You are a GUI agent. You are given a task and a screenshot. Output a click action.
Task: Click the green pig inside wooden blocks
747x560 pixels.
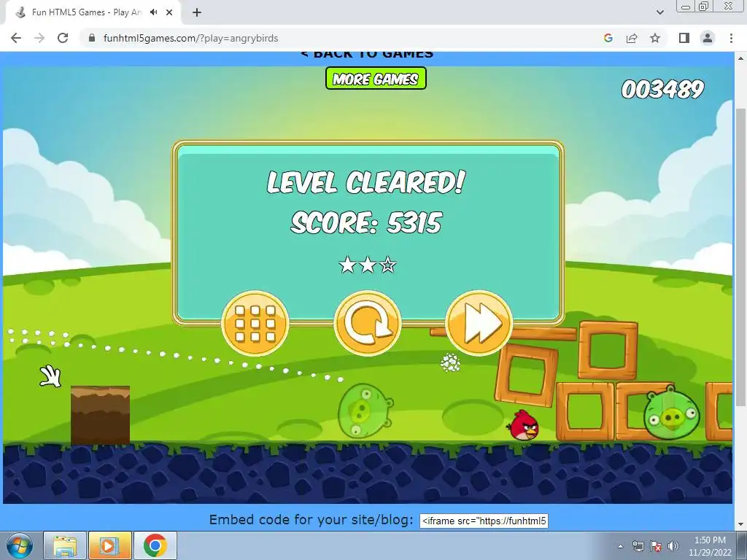click(671, 414)
